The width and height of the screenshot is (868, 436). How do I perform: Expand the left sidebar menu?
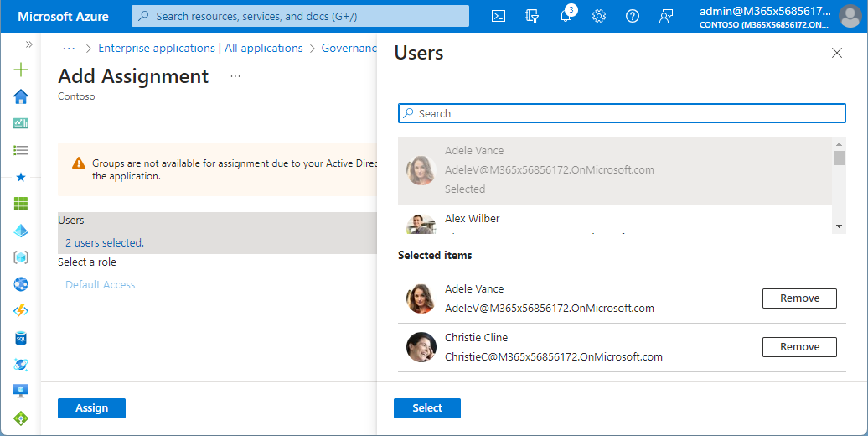[x=29, y=44]
